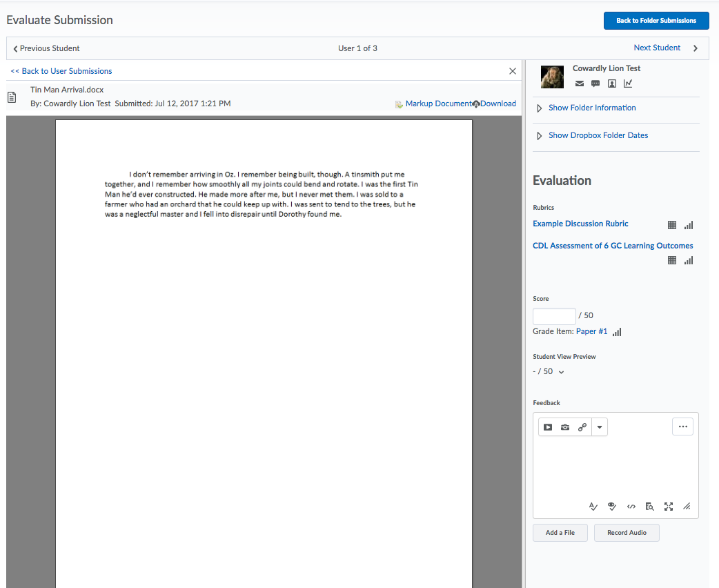Open accessibility checker in feedback editor
Image resolution: width=719 pixels, height=588 pixels.
point(611,506)
